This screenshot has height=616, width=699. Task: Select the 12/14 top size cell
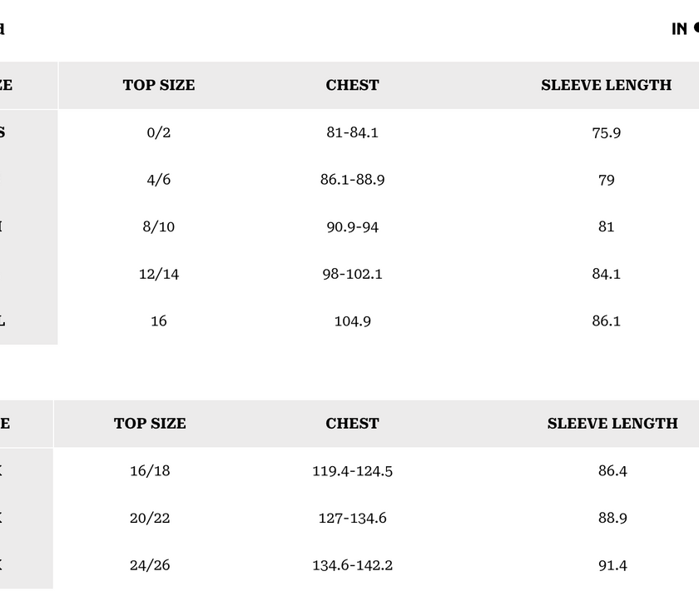point(159,274)
